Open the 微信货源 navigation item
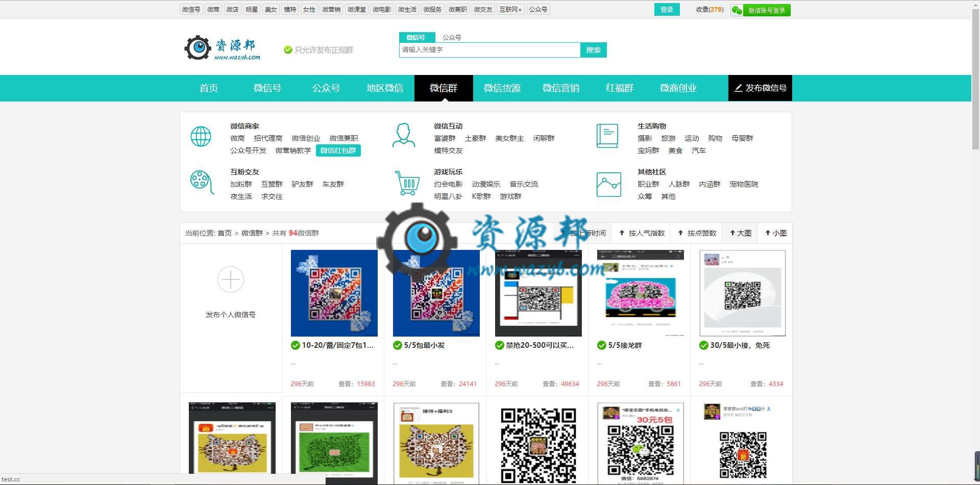Screen dimensions: 980x485 pyautogui.click(x=502, y=88)
